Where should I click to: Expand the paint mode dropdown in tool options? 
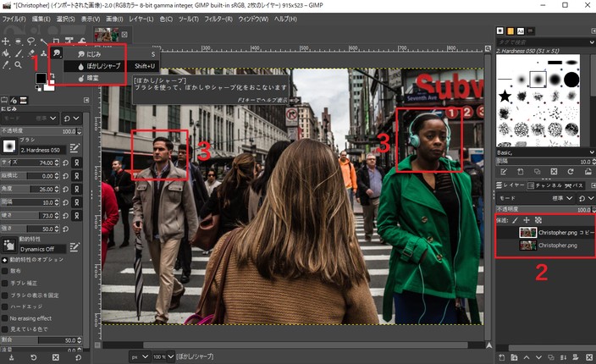coord(30,119)
